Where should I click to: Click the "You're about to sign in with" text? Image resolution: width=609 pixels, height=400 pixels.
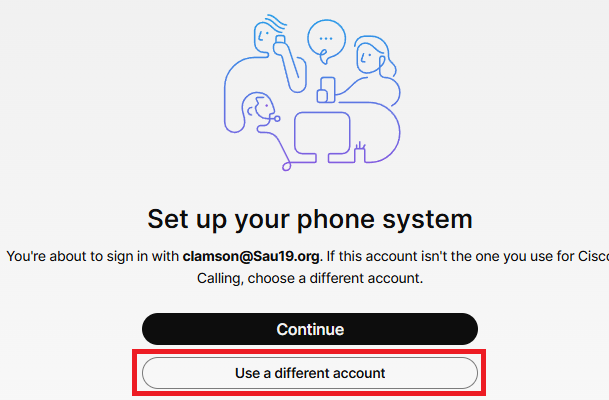92,256
